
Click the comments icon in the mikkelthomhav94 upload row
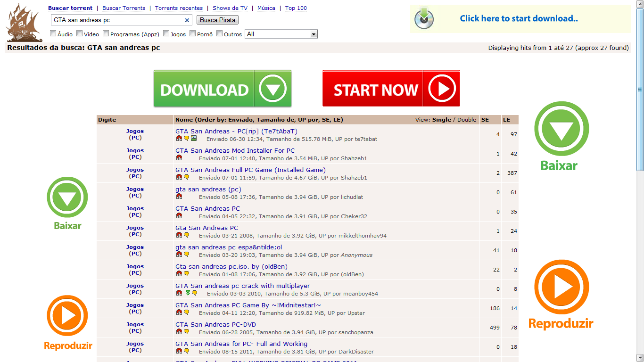click(186, 235)
